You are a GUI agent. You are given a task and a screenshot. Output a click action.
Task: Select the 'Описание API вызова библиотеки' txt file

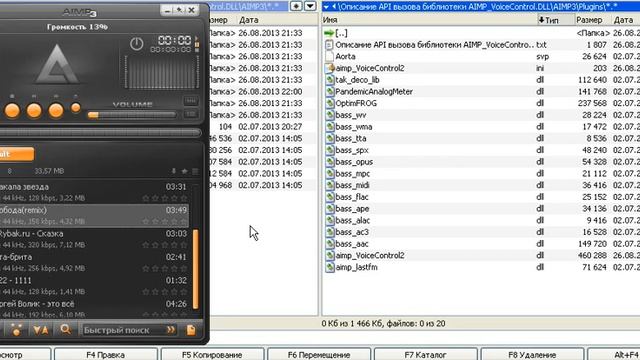point(434,45)
